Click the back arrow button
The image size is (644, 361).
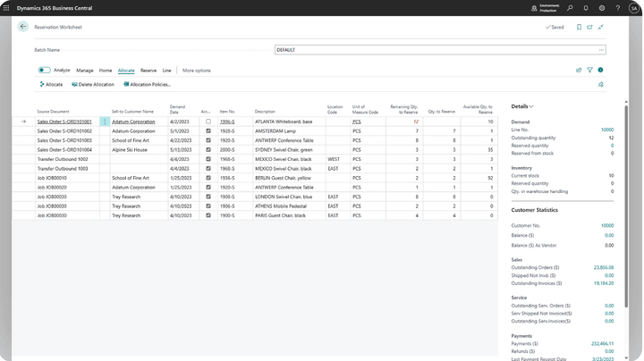coord(23,27)
